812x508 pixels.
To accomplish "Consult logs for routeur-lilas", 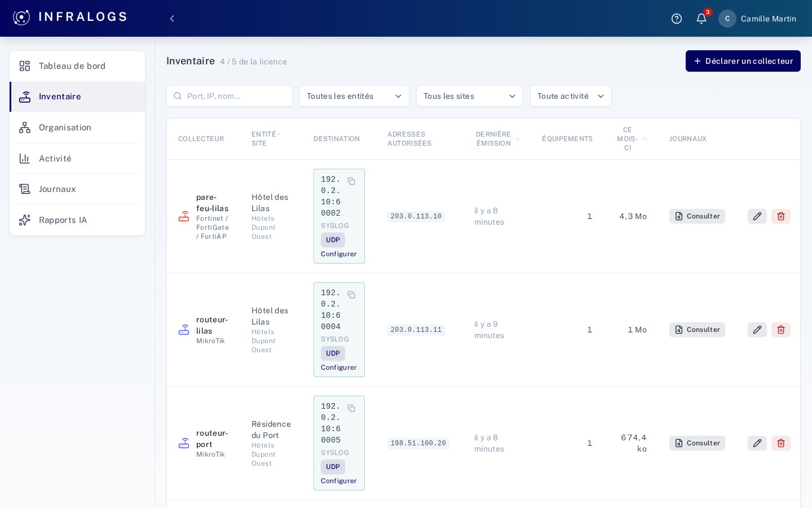I will [x=697, y=330].
